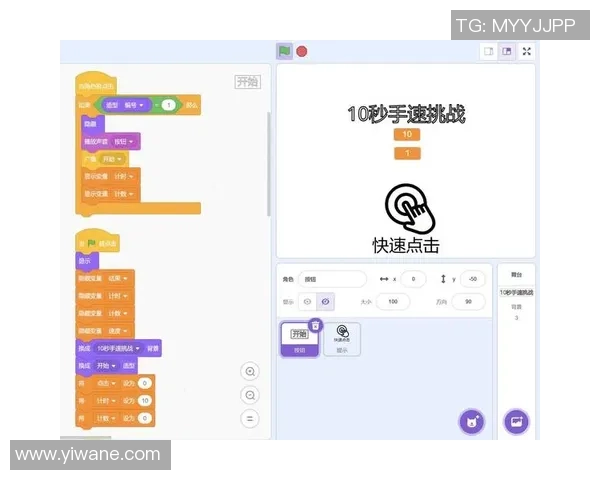The width and height of the screenshot is (600, 480).
Task: Click value 0 in set 点击 block
Action: [x=145, y=383]
